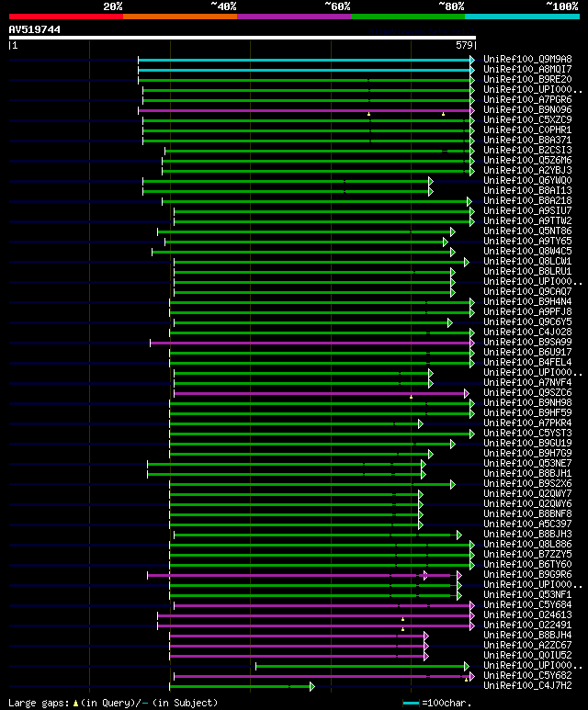This screenshot has height=710, width=588.
Task: Click the arrowhead ending the Q6YWQ0 alignment
Action: (431, 181)
